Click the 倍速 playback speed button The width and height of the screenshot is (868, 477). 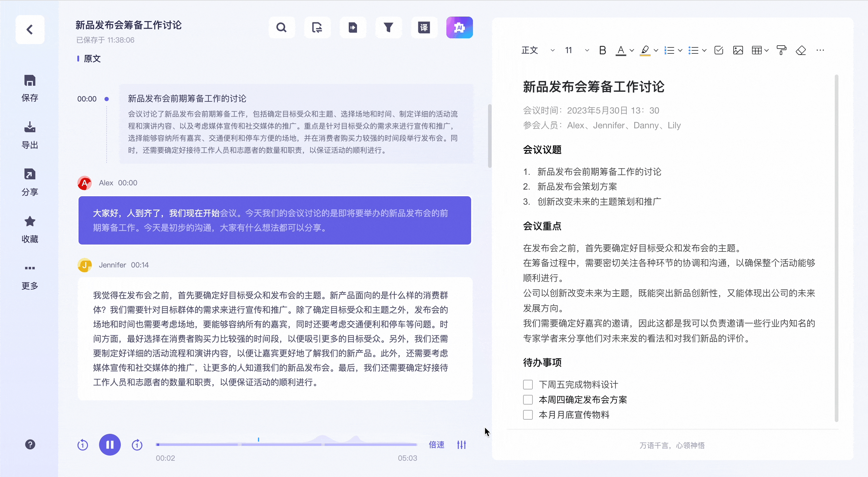tap(436, 445)
